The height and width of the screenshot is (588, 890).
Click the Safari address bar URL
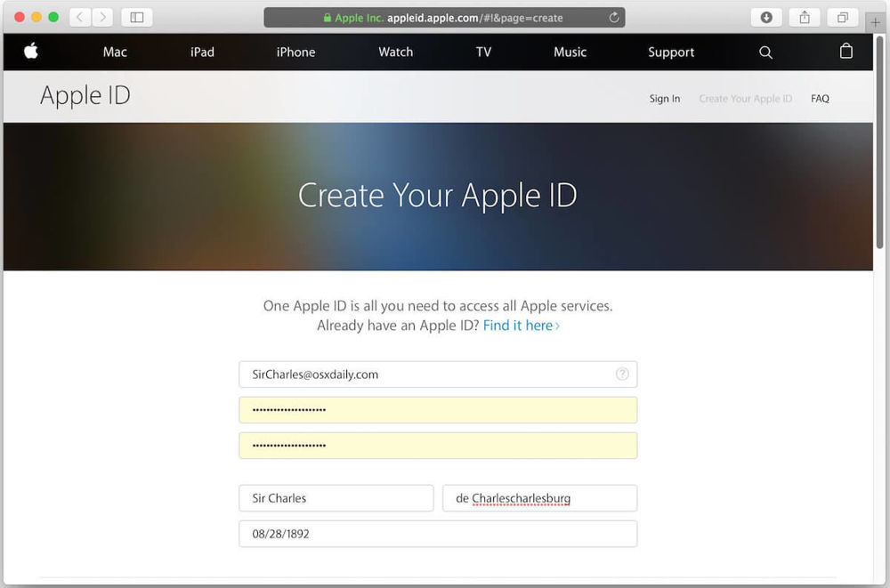point(444,18)
